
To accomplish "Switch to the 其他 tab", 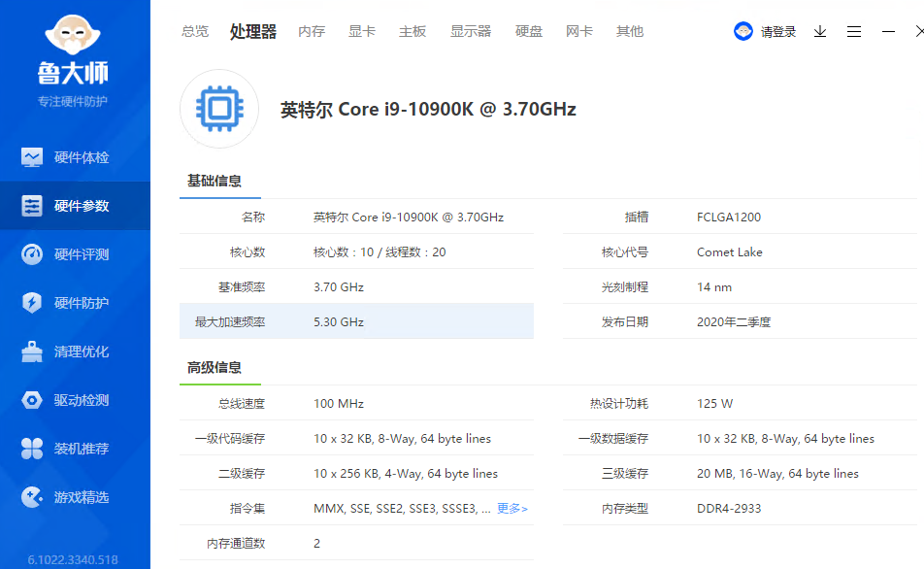I will coord(630,31).
